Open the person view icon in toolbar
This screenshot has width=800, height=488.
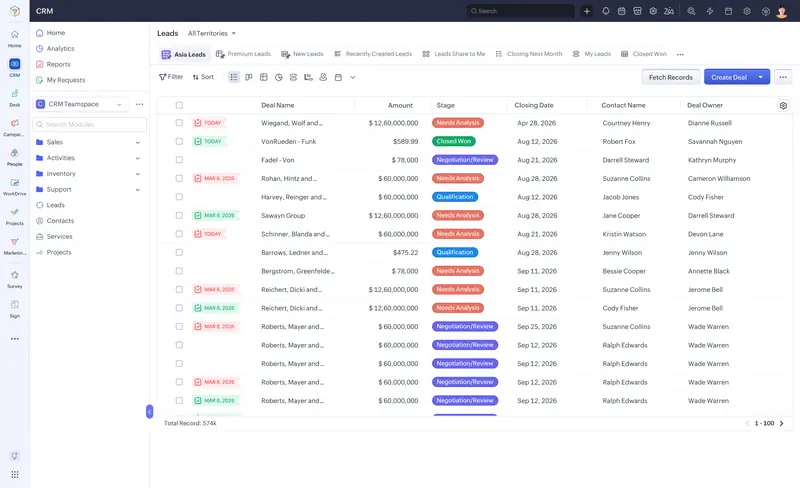tap(323, 77)
